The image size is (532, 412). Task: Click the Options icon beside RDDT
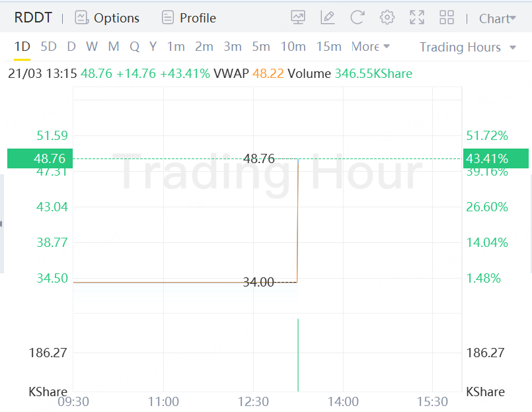pyautogui.click(x=82, y=18)
